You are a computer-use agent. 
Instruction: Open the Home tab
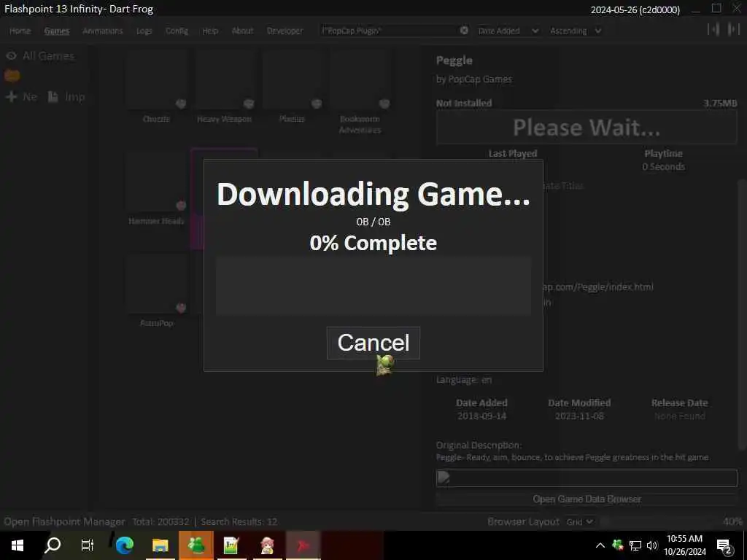(x=20, y=31)
